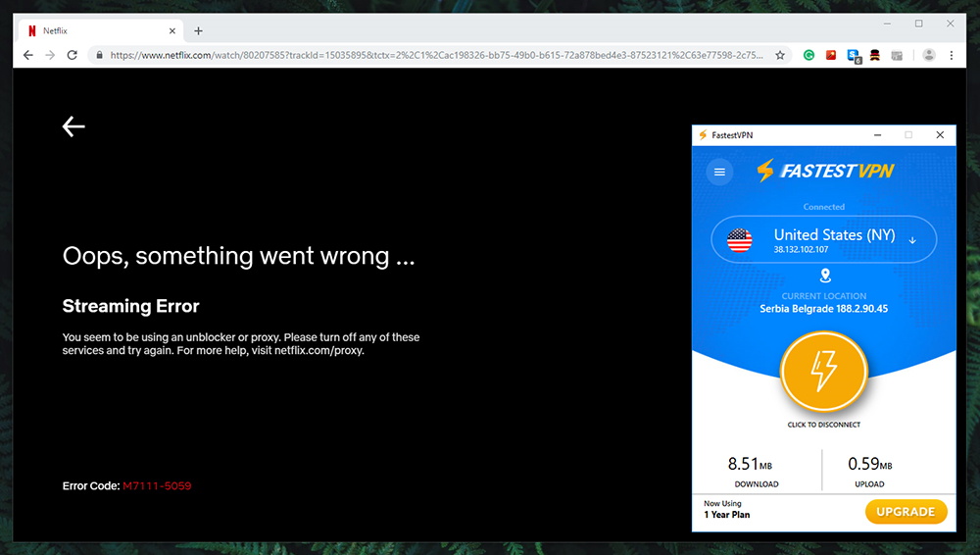Minimize the Chrome window
Image resolution: width=980 pixels, height=555 pixels.
tap(887, 24)
